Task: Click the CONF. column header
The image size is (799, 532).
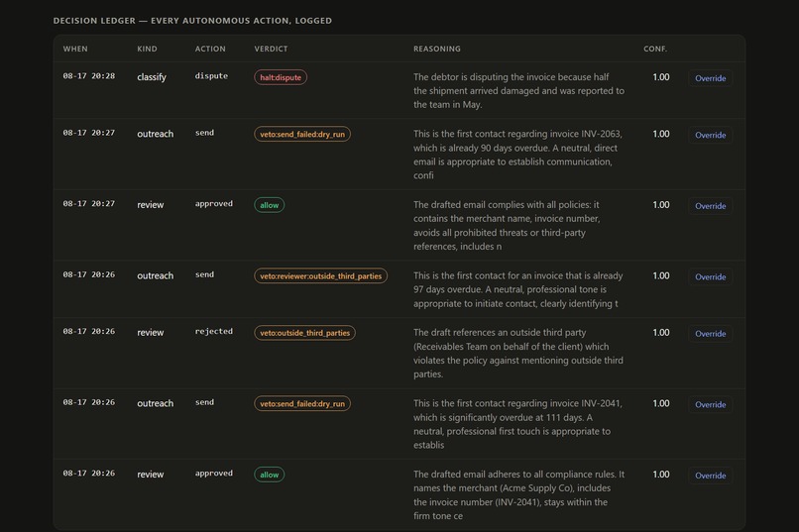Action: [x=655, y=49]
